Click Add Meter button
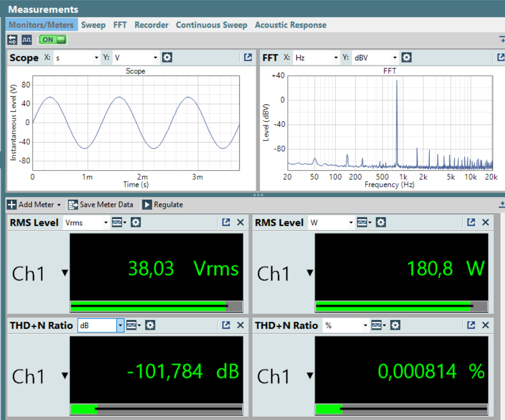 (x=31, y=205)
